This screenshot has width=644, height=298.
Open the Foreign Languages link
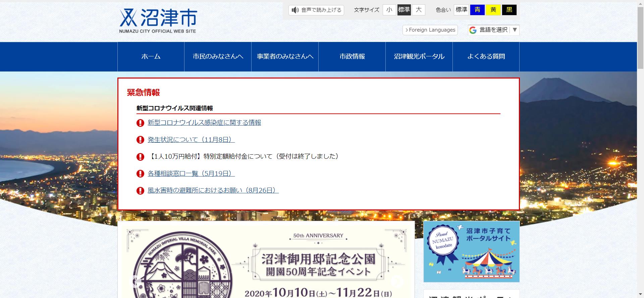click(430, 30)
